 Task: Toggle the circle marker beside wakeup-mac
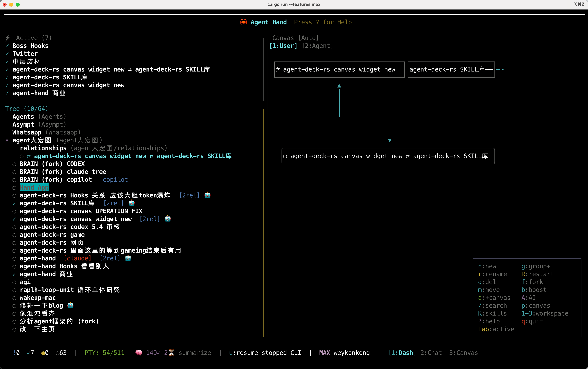(14, 298)
